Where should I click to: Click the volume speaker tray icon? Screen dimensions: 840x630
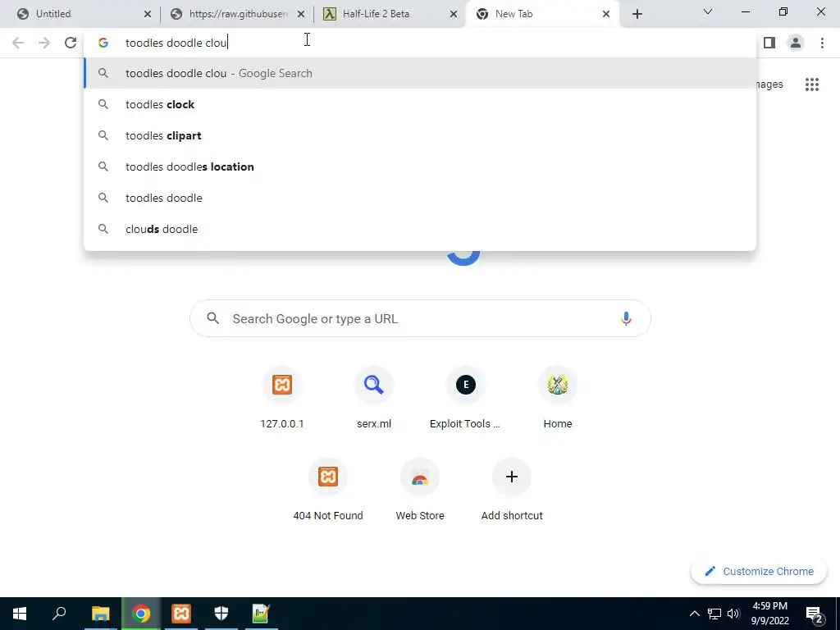[x=733, y=614]
